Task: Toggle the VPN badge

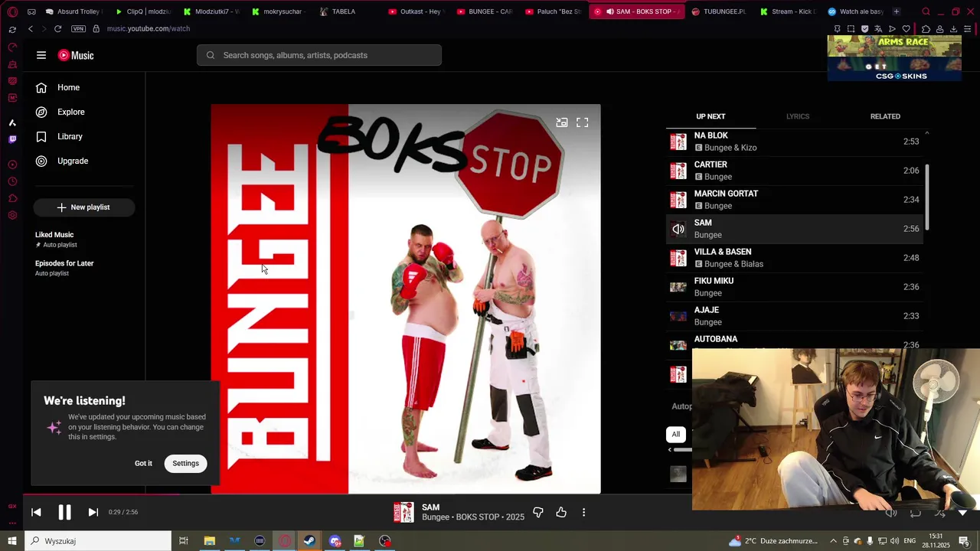Action: [x=78, y=28]
